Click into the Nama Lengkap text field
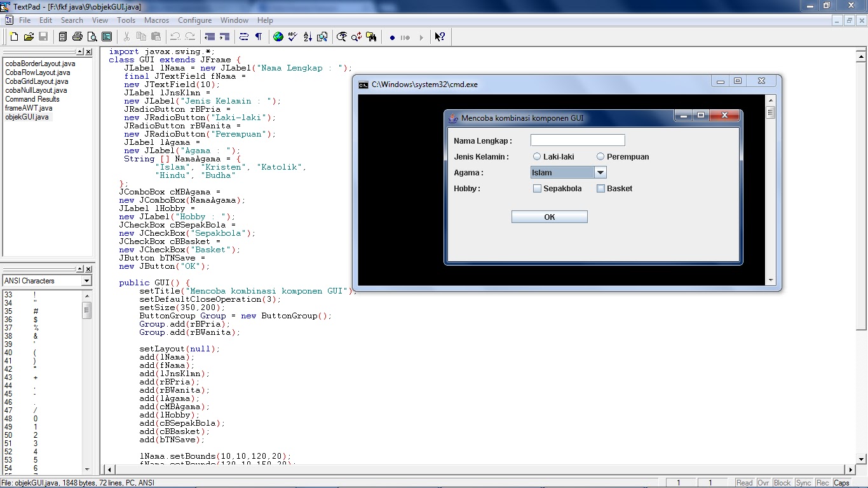This screenshot has width=868, height=488. [x=578, y=140]
